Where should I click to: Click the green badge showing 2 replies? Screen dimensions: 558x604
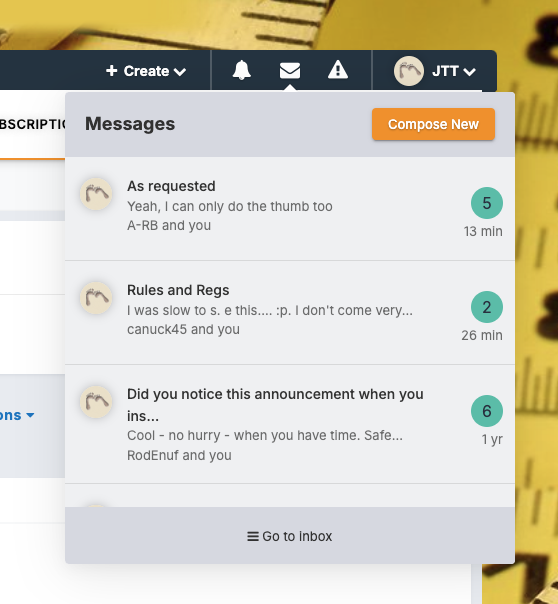[487, 307]
